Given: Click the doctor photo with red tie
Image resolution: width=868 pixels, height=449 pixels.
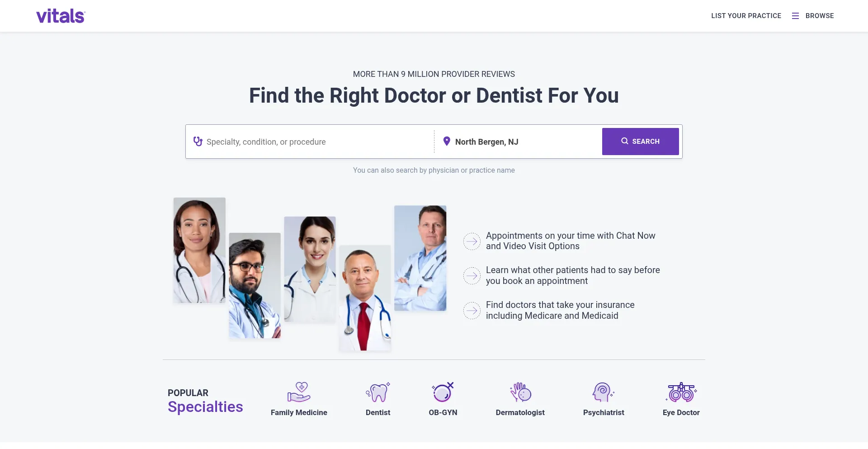Looking at the screenshot, I should pyautogui.click(x=365, y=298).
